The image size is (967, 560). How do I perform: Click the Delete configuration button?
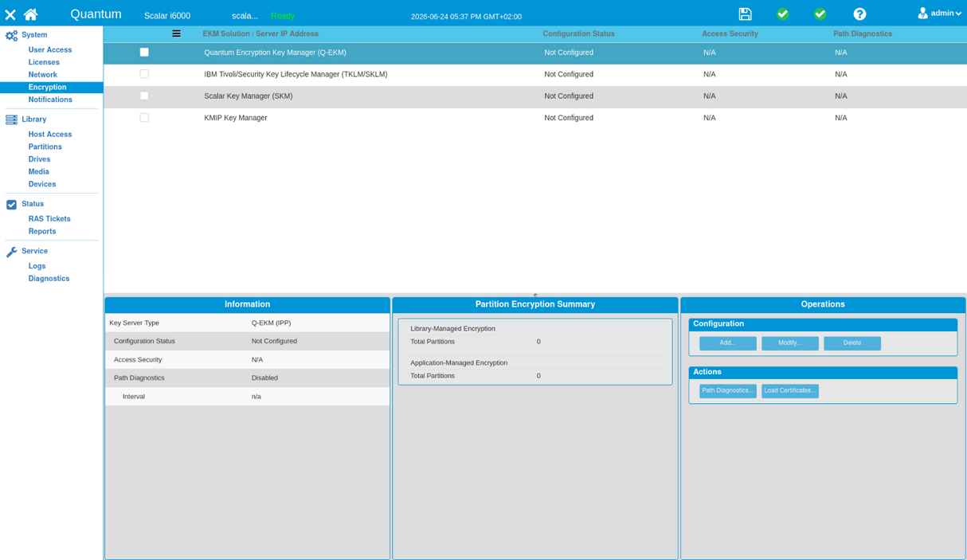[852, 343]
